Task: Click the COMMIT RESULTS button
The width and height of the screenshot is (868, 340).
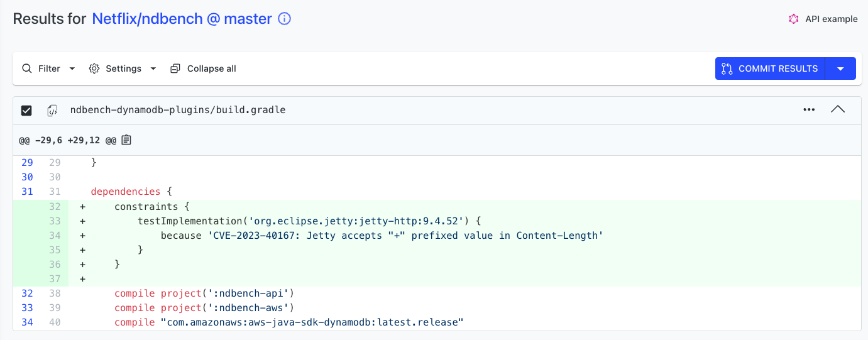Action: (770, 69)
